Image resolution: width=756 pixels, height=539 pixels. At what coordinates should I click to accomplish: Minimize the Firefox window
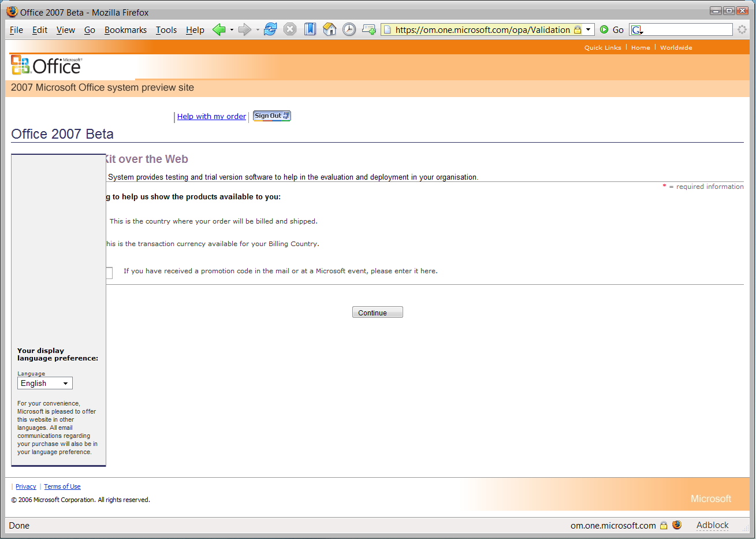point(716,10)
